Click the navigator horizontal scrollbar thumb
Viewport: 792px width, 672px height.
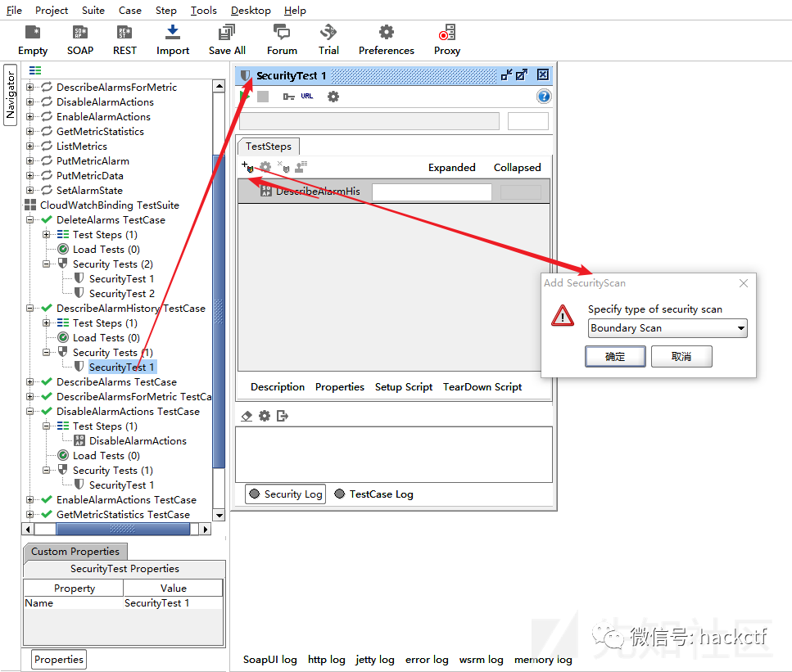(123, 529)
